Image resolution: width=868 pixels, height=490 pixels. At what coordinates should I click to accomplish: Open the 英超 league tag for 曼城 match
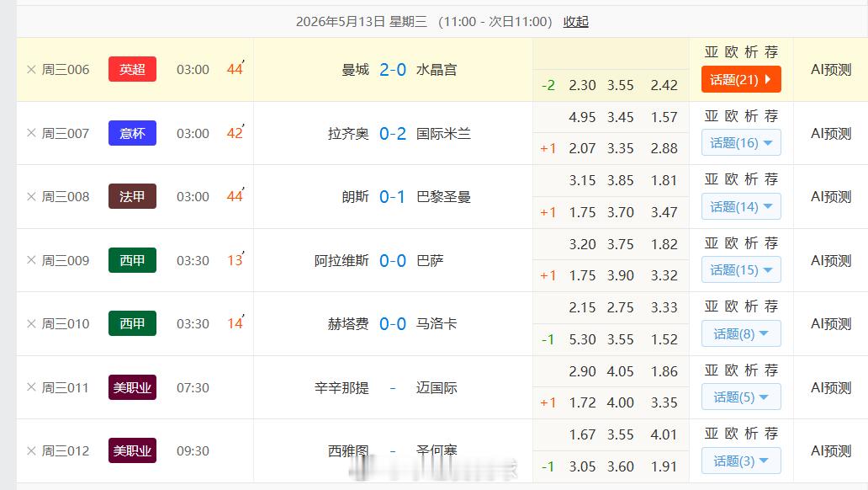point(132,69)
